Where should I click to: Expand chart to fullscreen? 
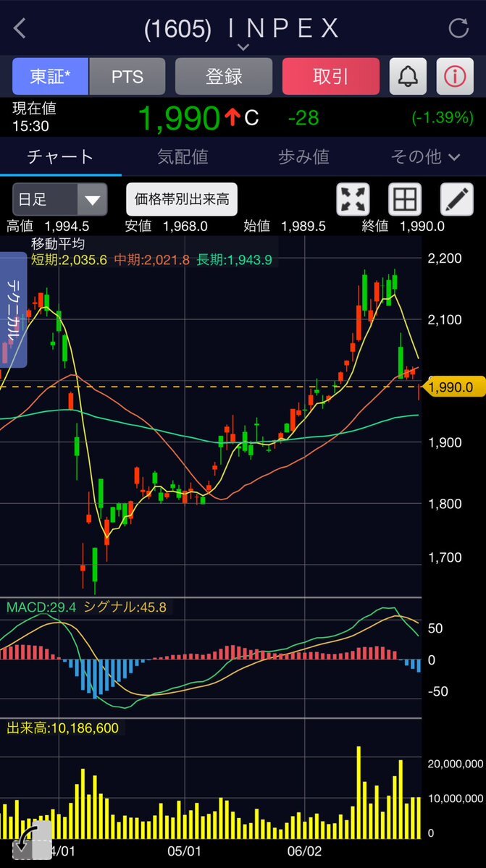coord(353,199)
